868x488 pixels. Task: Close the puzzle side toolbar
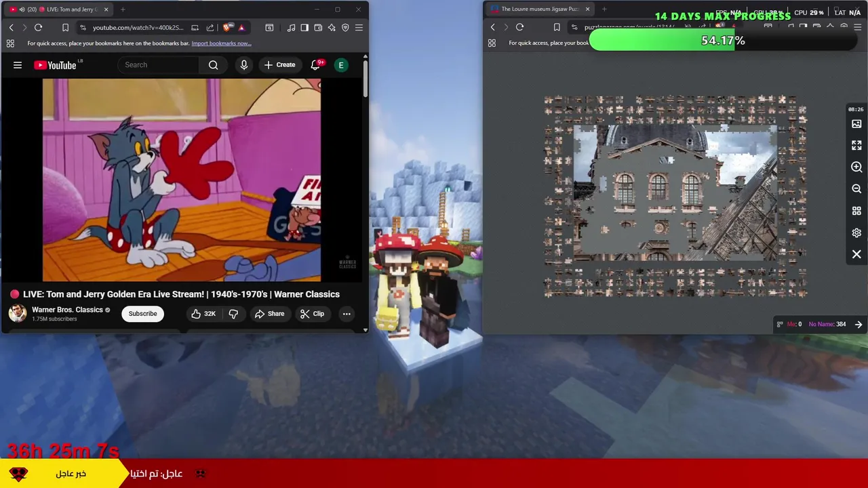[856, 254]
